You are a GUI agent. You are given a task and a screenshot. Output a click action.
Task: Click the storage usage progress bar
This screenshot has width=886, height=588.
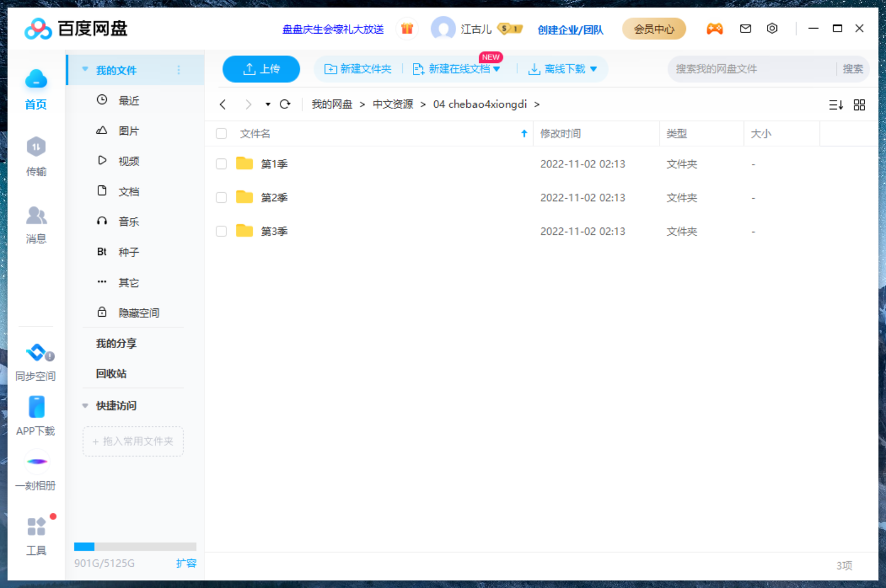(x=135, y=546)
